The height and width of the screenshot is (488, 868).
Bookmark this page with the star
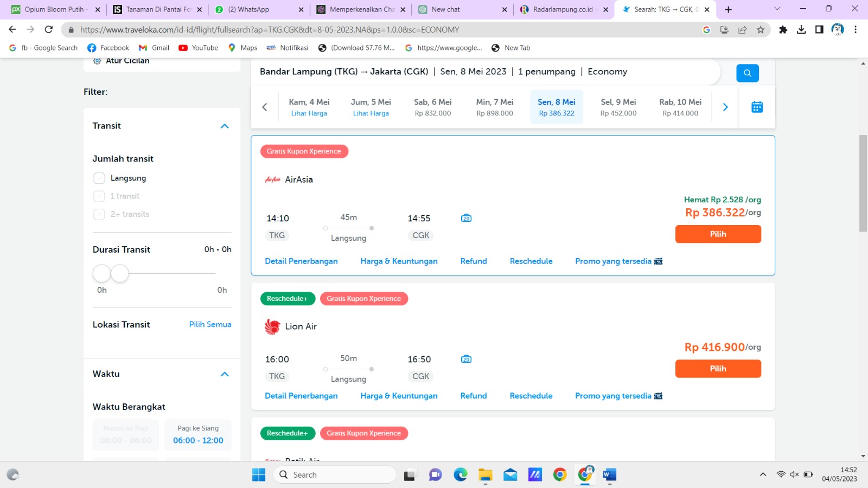point(761,30)
